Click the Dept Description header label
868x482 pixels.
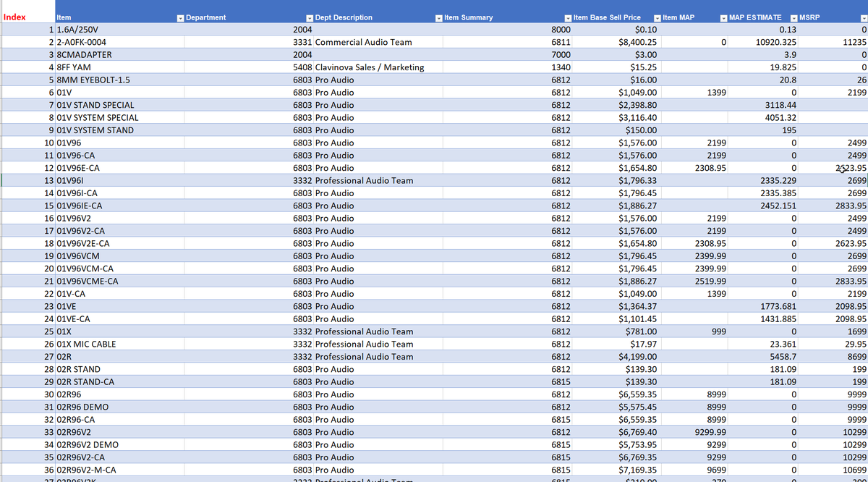[x=344, y=17]
